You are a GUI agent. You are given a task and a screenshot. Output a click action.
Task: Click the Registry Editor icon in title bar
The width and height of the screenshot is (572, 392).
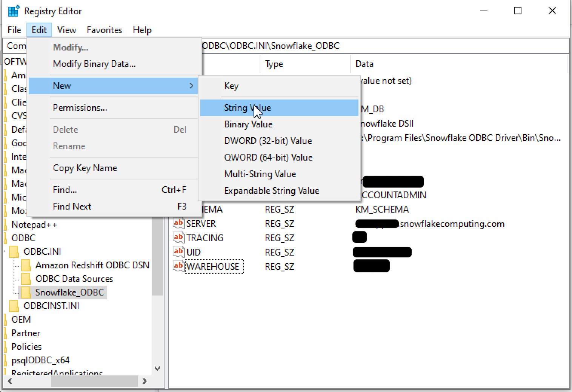[x=14, y=11]
